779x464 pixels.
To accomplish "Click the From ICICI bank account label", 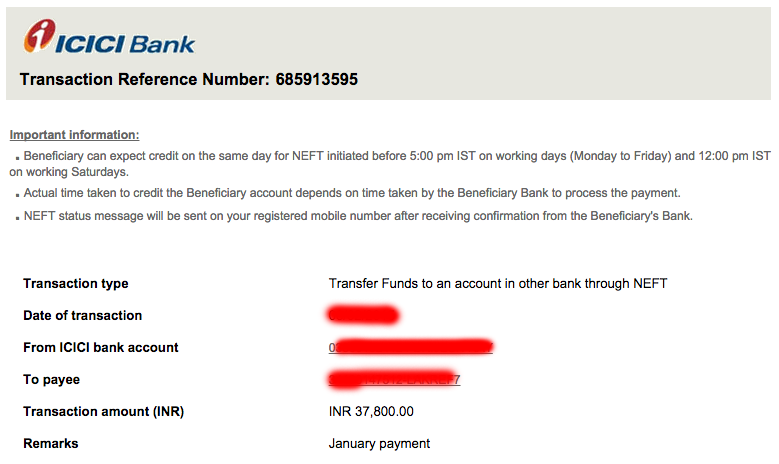I will pyautogui.click(x=100, y=347).
